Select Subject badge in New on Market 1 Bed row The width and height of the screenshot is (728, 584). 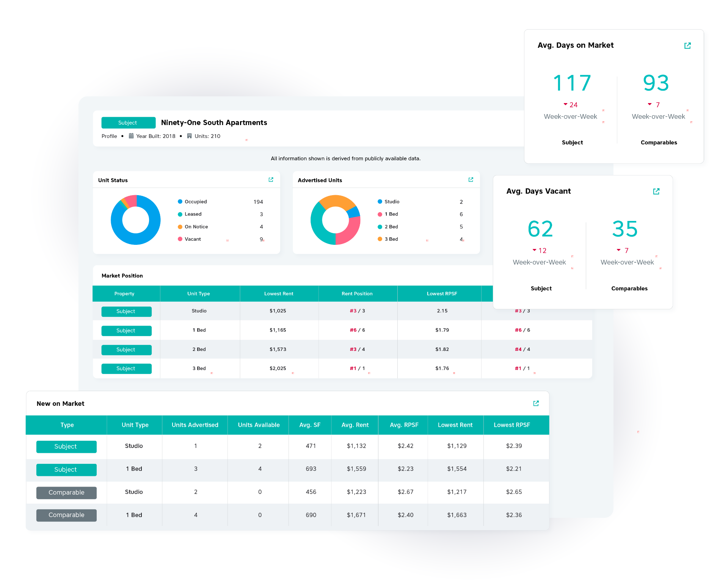(66, 470)
